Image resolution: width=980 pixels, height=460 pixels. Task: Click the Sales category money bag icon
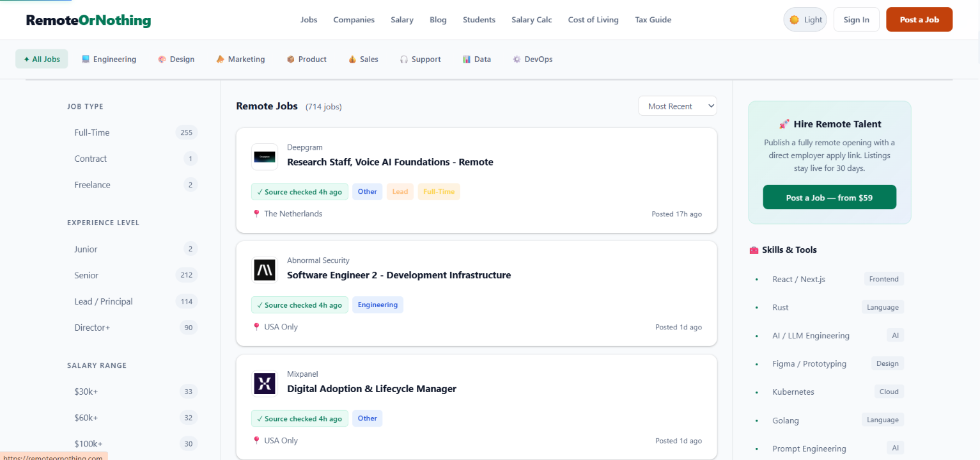click(x=352, y=59)
